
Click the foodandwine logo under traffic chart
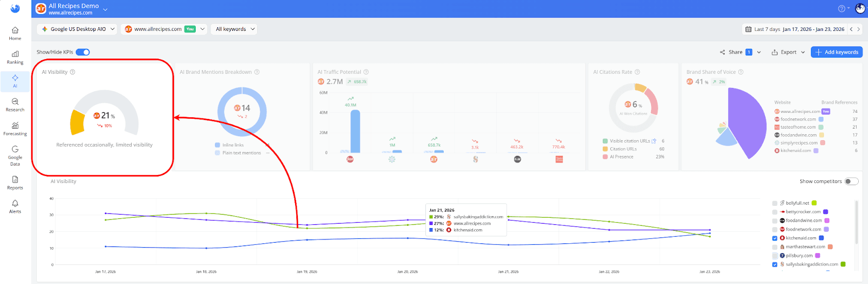[x=518, y=159]
